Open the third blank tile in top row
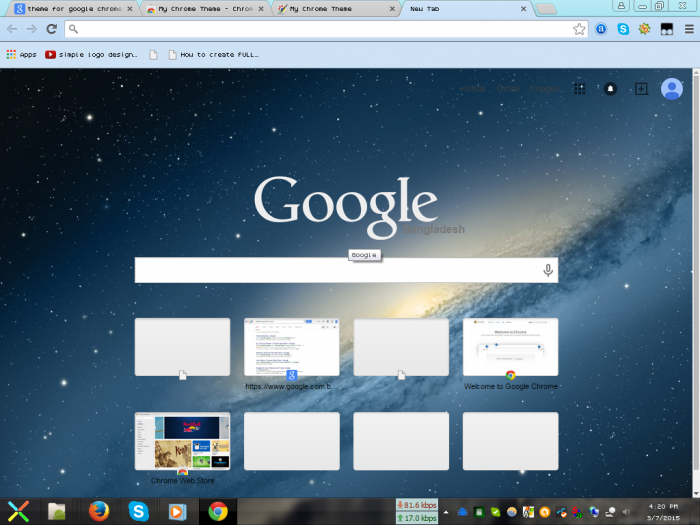This screenshot has height=525, width=700. (x=401, y=347)
